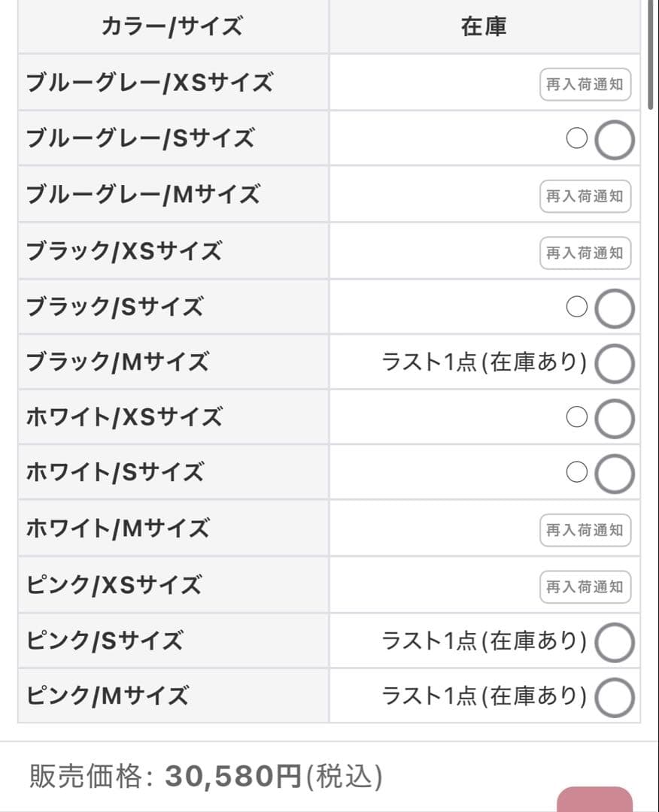Click the ブラック/Mサイズ row label

click(x=117, y=363)
